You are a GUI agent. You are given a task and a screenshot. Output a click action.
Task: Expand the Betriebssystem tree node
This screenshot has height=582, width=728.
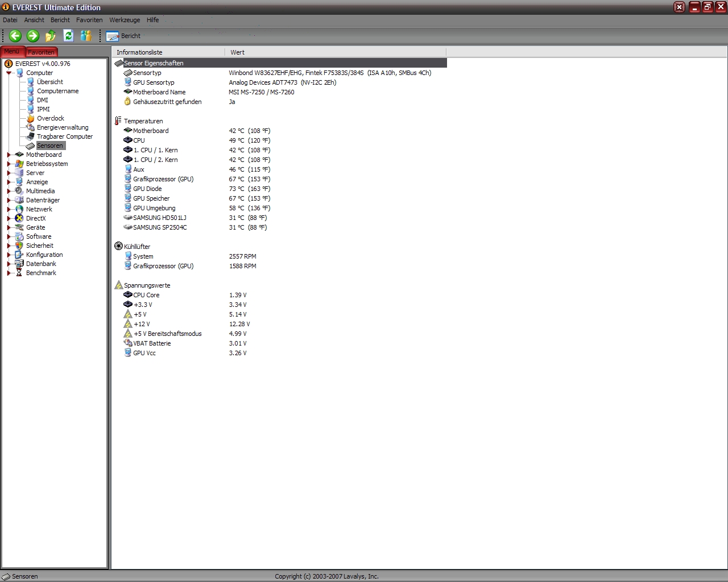point(9,164)
